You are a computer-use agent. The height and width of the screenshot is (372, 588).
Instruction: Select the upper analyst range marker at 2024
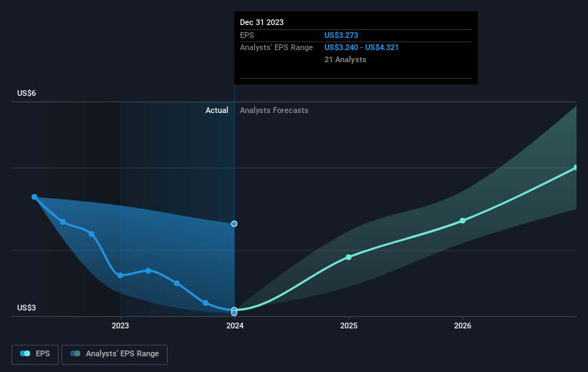tap(234, 224)
